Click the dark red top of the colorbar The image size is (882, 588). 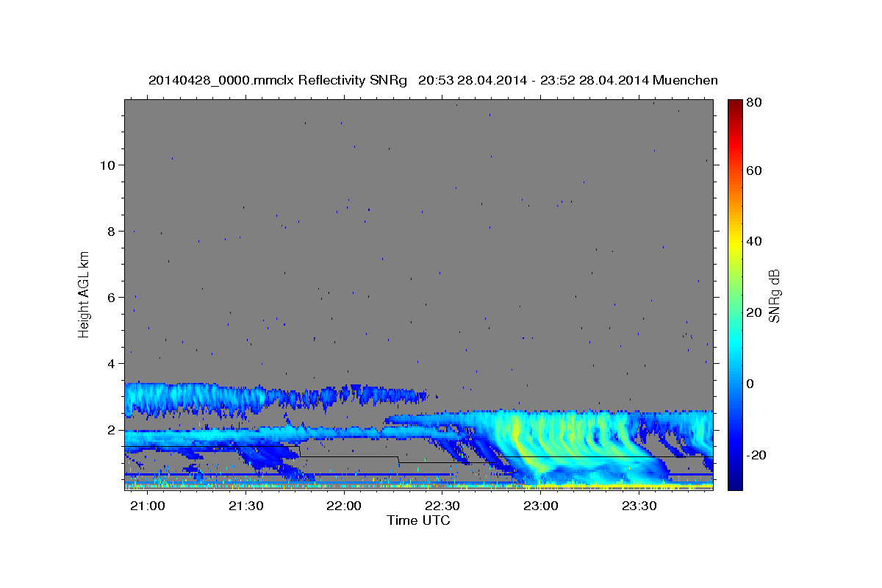tap(734, 105)
